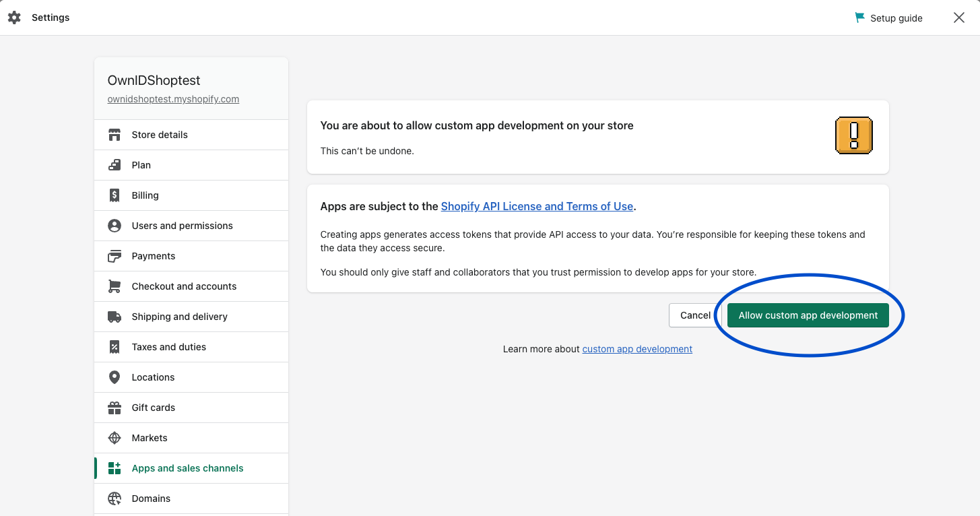Screen dimensions: 980x516
Task: Click the Checkout and accounts cart icon
Action: click(114, 286)
